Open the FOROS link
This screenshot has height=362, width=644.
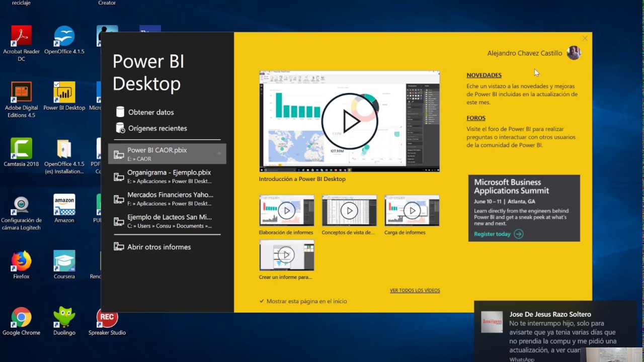click(476, 118)
